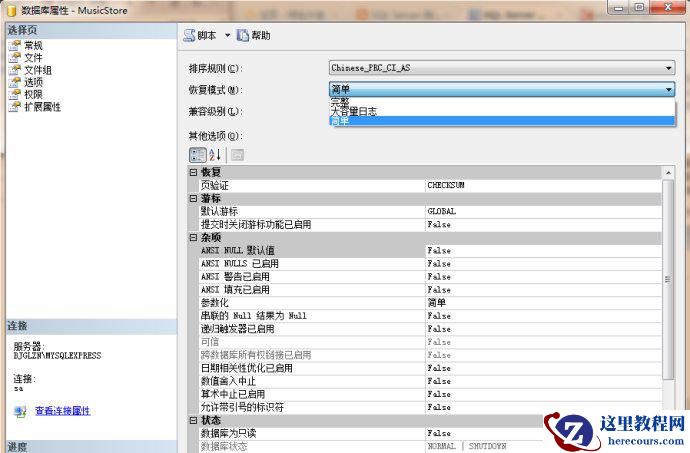This screenshot has width=690, height=453.
Task: Click the 选择页 panel header
Action: 91,30
